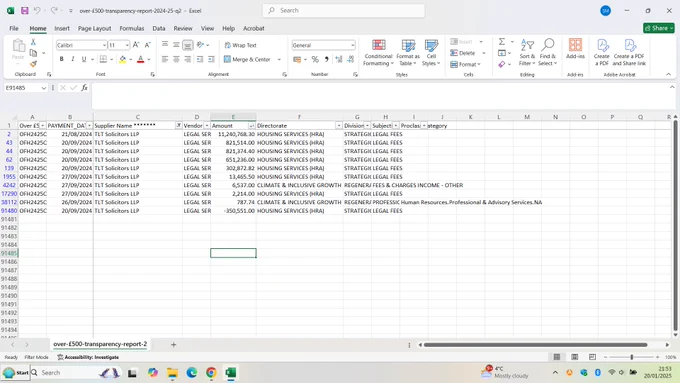Toggle Wrap Text
The height and width of the screenshot is (383, 680).
coord(240,45)
